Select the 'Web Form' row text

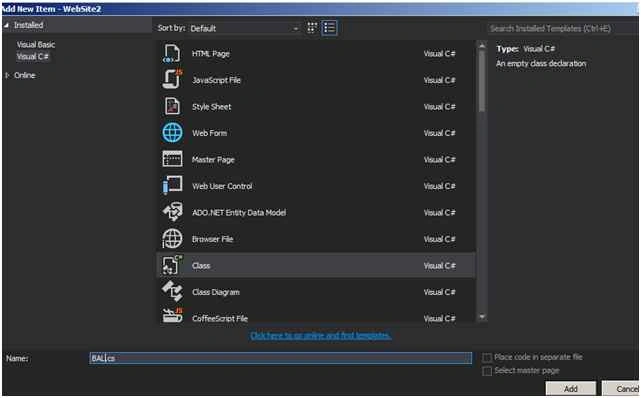pyautogui.click(x=209, y=133)
